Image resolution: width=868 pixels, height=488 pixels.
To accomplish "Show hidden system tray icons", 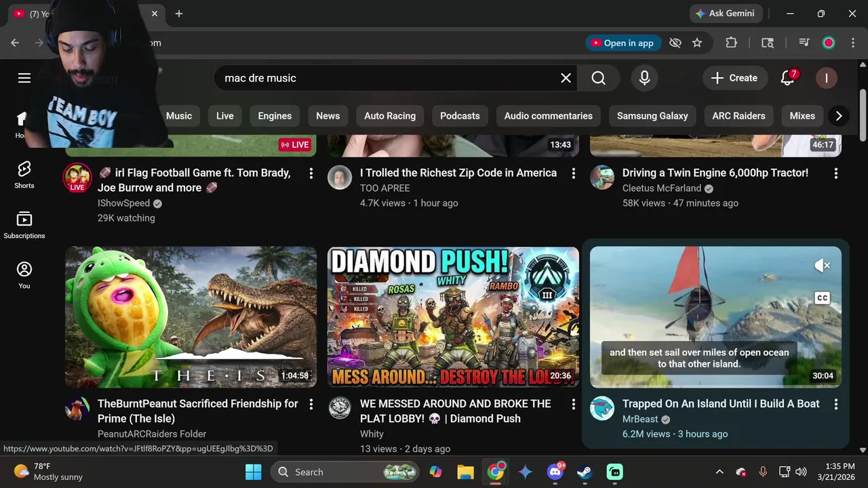I will (719, 472).
